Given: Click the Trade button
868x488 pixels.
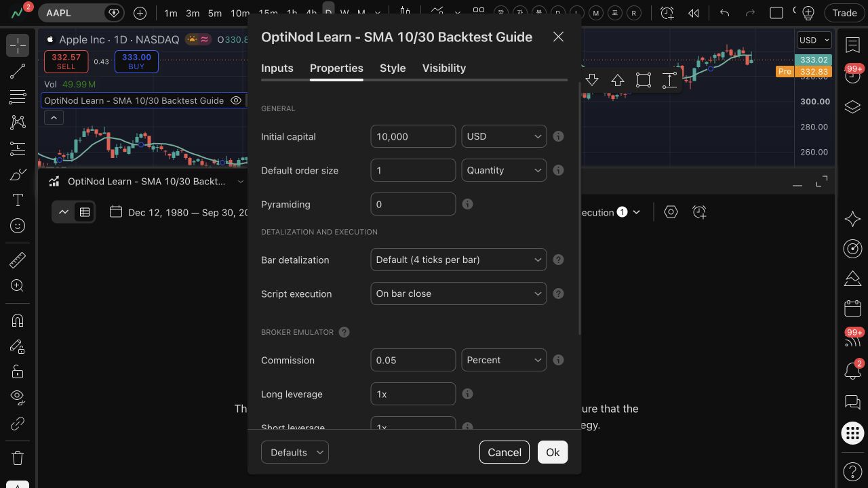Looking at the screenshot, I should (x=845, y=13).
